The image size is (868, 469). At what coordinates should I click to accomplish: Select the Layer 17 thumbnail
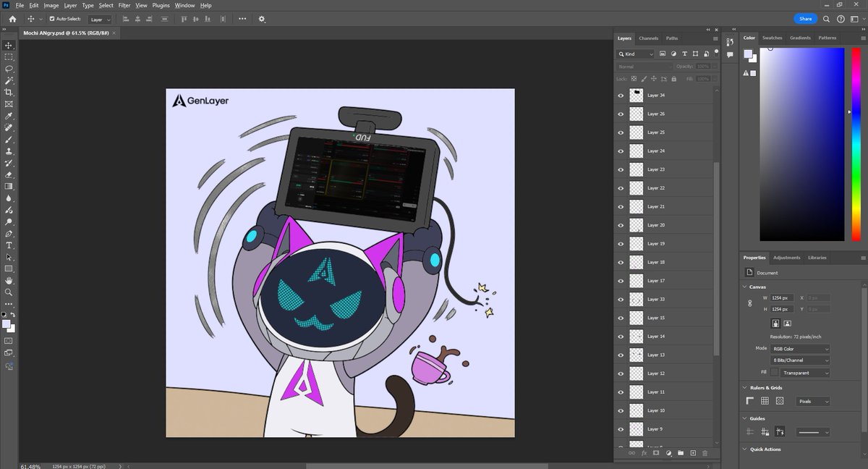pos(637,281)
